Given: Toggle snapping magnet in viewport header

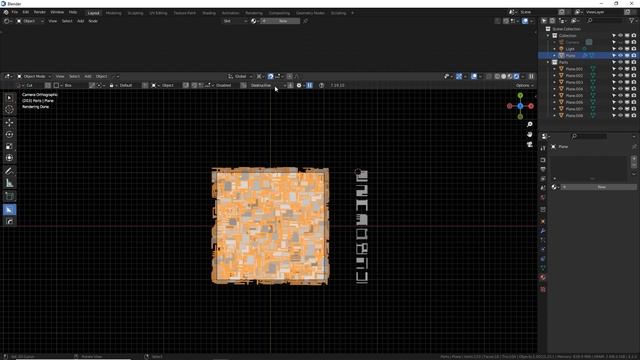Looking at the screenshot, I should coord(270,76).
